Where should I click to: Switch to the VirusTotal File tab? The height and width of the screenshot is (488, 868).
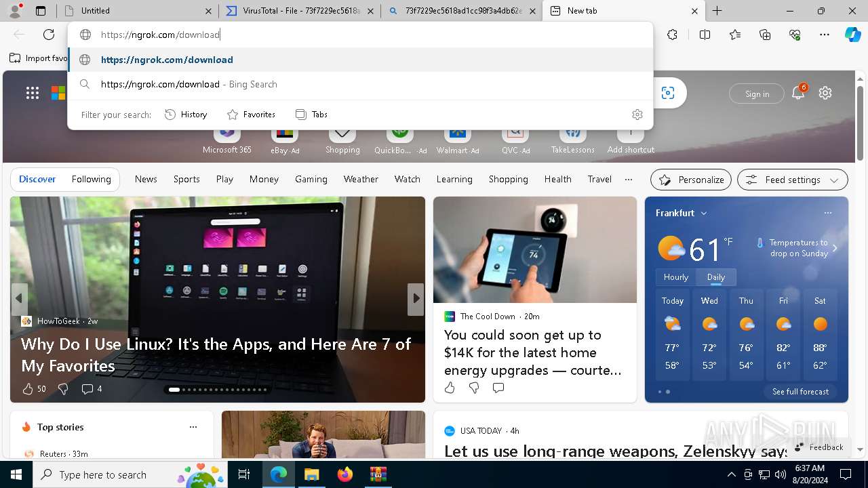[x=298, y=11]
